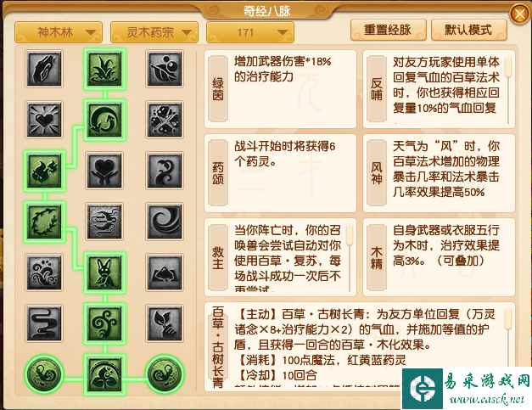
Task: Select the grey mountain skill icon
Action: tap(165, 272)
